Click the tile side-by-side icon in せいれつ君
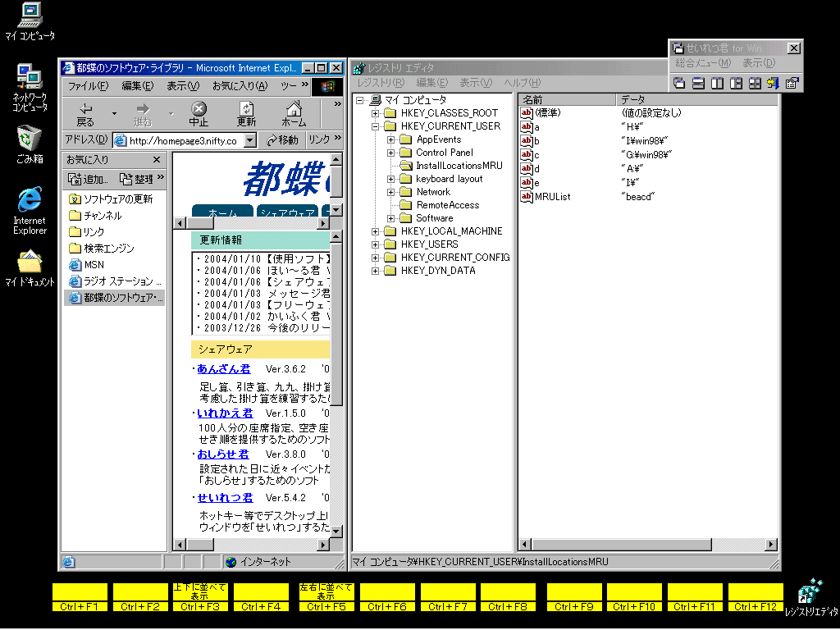This screenshot has width=840, height=630. pyautogui.click(x=717, y=83)
